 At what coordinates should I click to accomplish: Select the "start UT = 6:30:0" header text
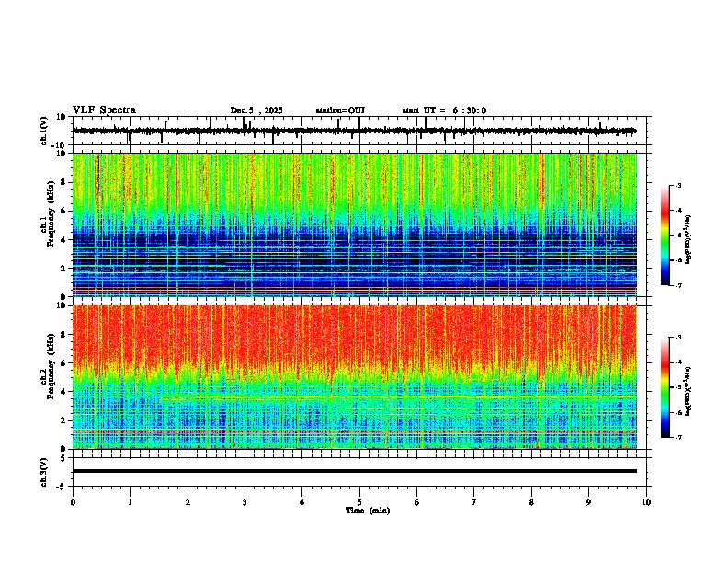tap(444, 110)
